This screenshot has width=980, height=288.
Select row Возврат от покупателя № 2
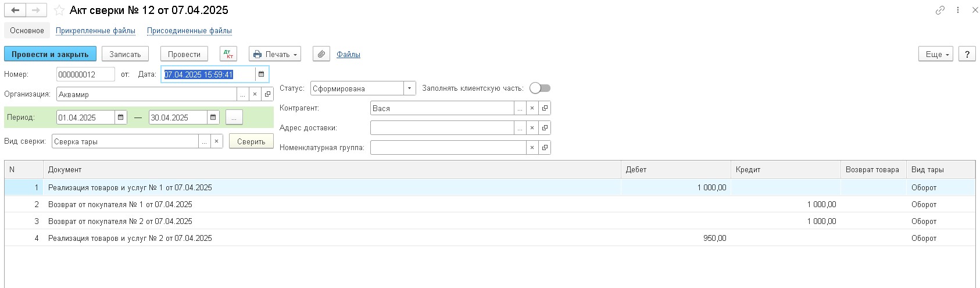(489, 221)
